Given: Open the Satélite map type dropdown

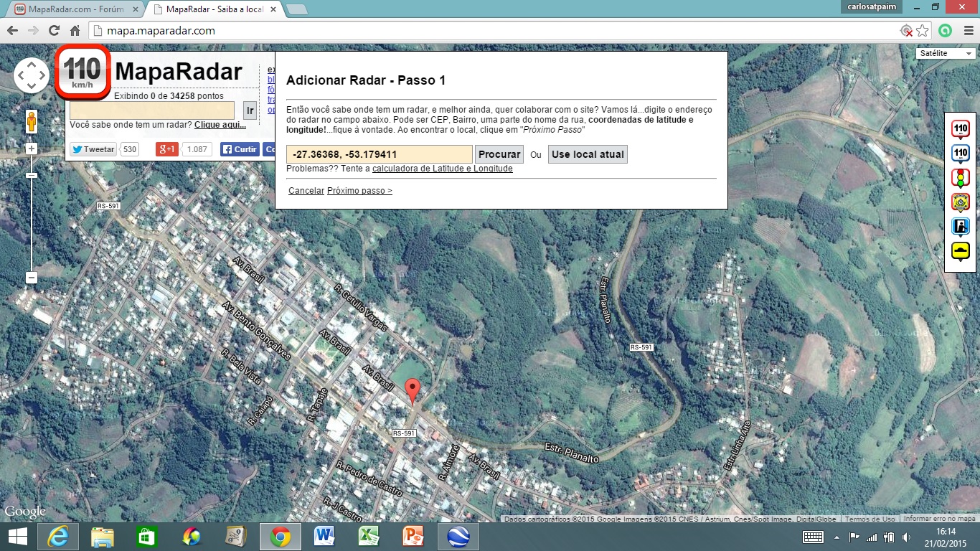Looking at the screenshot, I should tap(946, 54).
